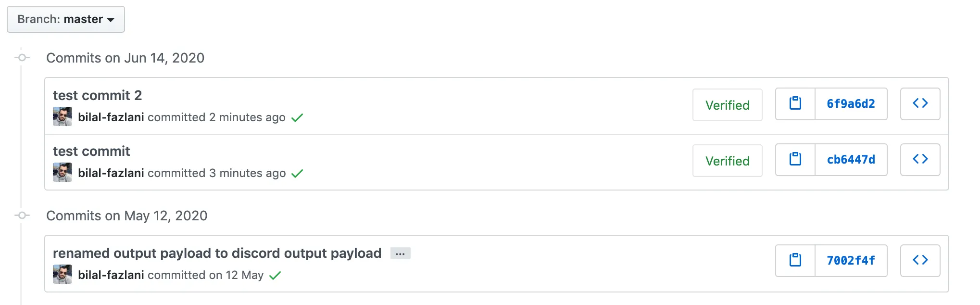The width and height of the screenshot is (980, 305).
Task: Copy the full SHA for commit 7002f4f
Action: tap(795, 260)
